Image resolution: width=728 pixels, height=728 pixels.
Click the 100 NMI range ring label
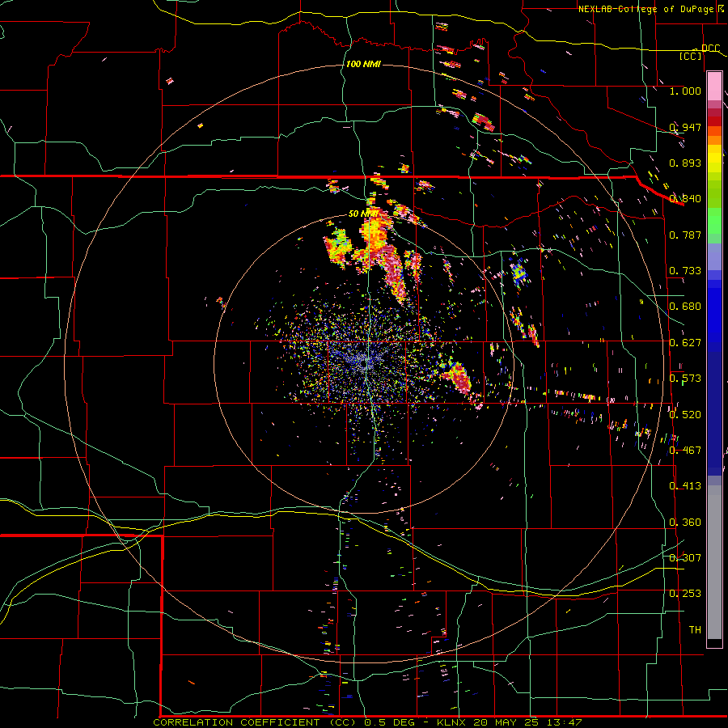coord(363,64)
